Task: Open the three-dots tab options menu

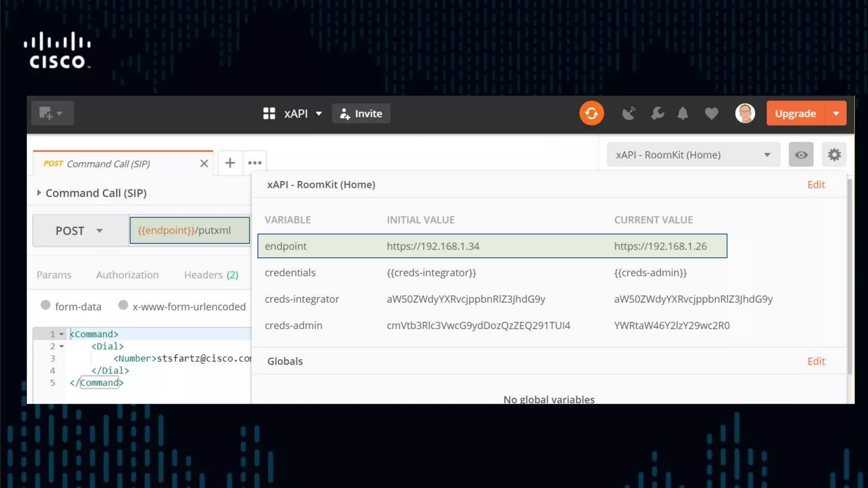Action: pos(255,163)
